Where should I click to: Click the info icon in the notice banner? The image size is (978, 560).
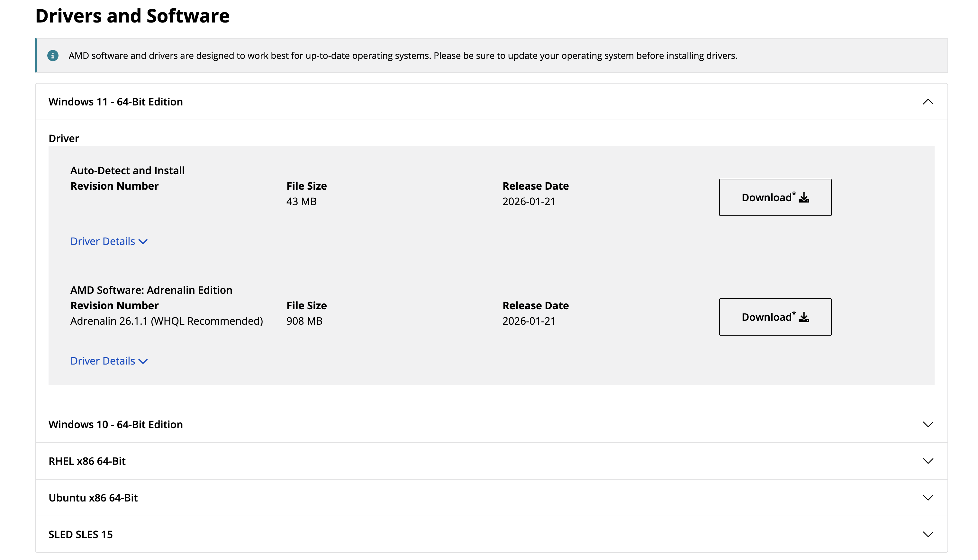click(53, 56)
